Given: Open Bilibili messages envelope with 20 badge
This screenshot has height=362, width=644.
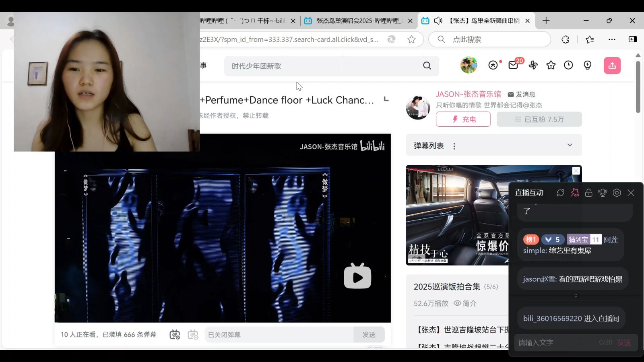Looking at the screenshot, I should (514, 65).
